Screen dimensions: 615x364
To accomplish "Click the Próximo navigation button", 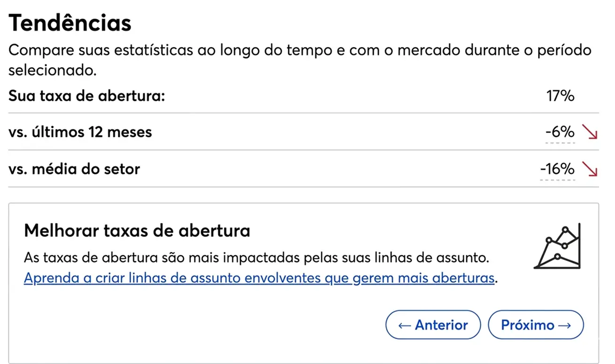I will (x=536, y=325).
